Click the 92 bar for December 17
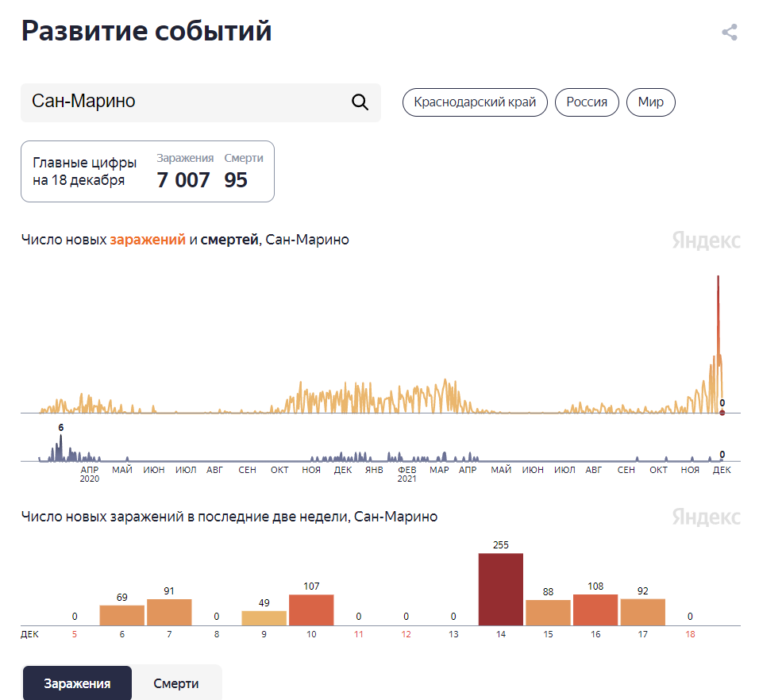 tap(643, 613)
